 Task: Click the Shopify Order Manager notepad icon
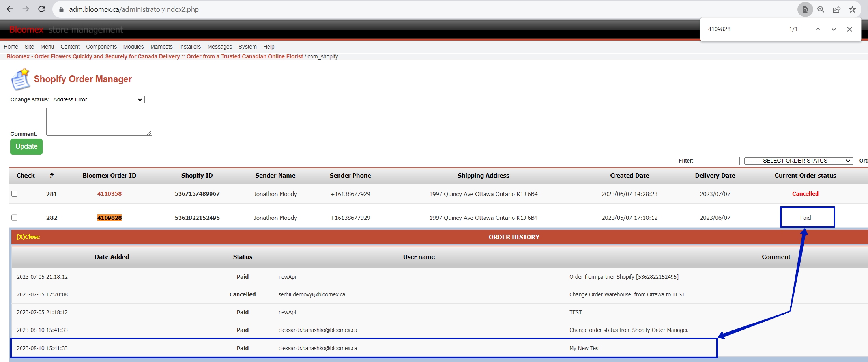(x=20, y=79)
